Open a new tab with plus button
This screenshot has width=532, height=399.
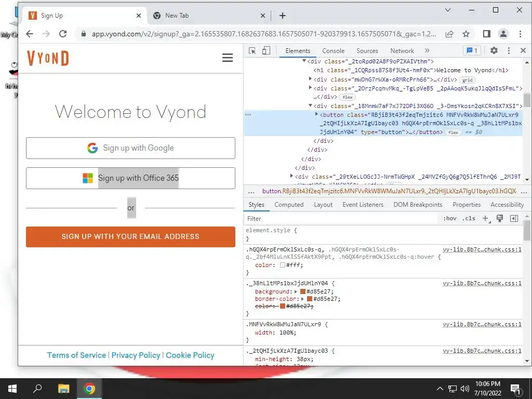[282, 16]
